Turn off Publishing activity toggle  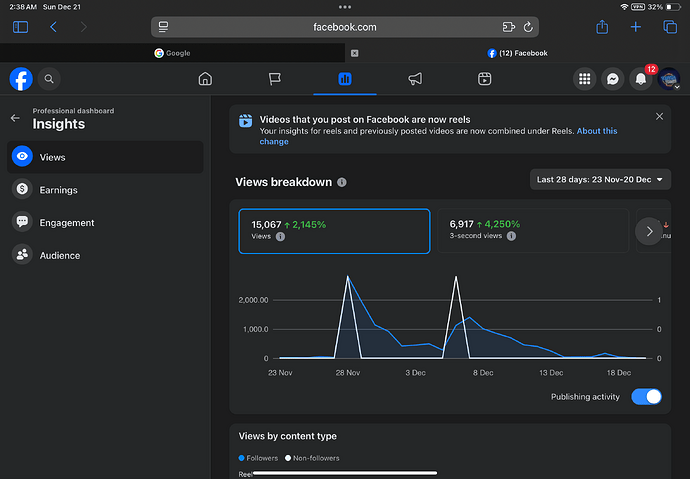coord(646,397)
